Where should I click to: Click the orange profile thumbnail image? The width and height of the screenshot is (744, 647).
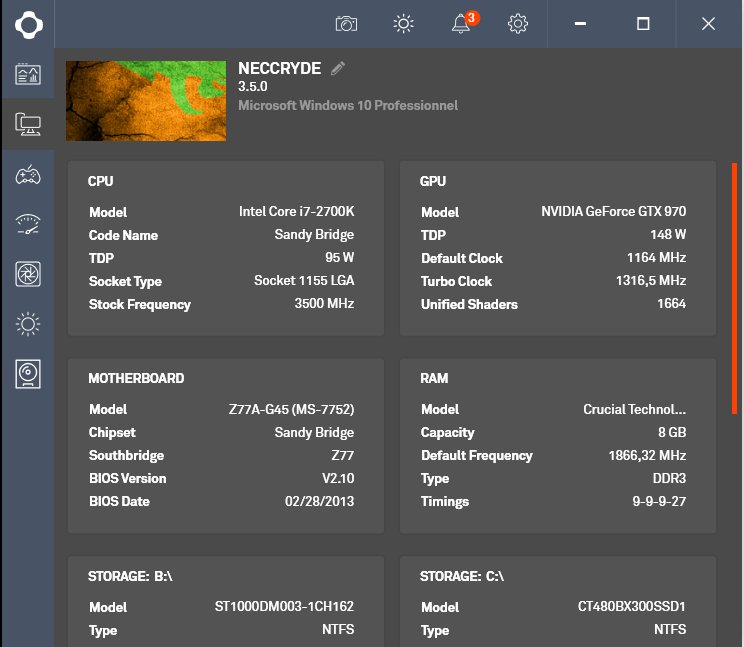(x=144, y=101)
